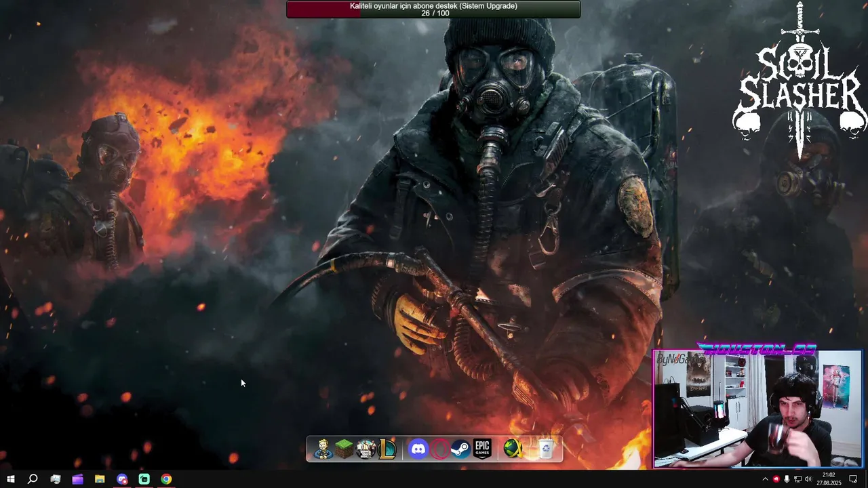Viewport: 868px width, 488px height.
Task: Open network status tray icon
Action: point(797,479)
